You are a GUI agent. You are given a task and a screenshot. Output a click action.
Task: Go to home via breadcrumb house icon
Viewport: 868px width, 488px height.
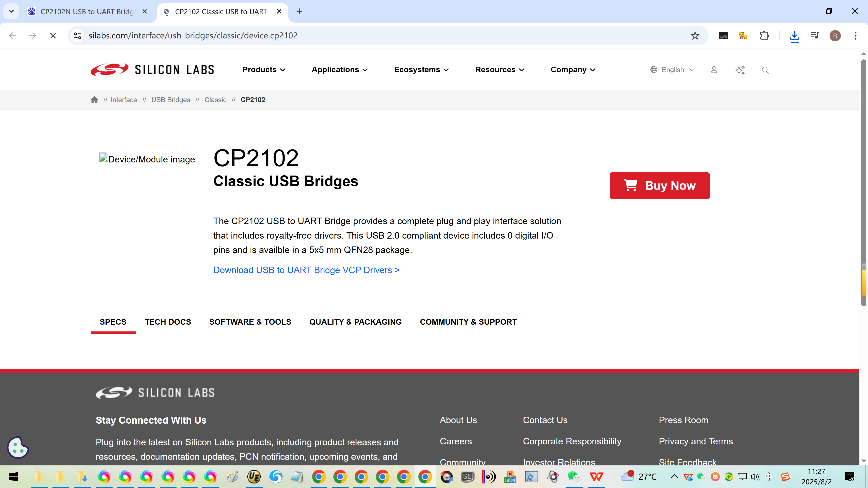click(x=94, y=100)
